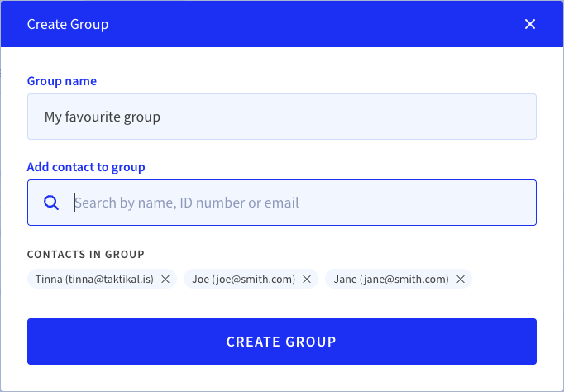Click the 'CONTACTS IN GROUP' heading
564x392 pixels.
[x=86, y=254]
